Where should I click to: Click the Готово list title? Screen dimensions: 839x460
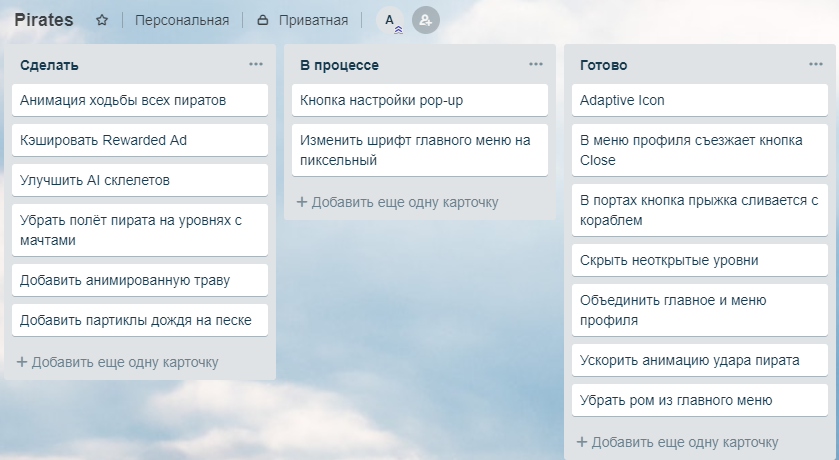click(x=604, y=65)
